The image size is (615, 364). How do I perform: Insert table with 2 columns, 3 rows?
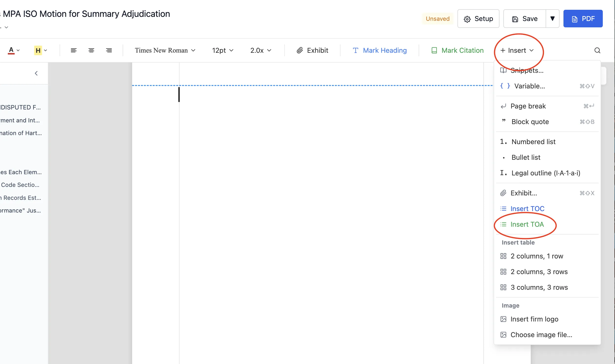pos(547,272)
